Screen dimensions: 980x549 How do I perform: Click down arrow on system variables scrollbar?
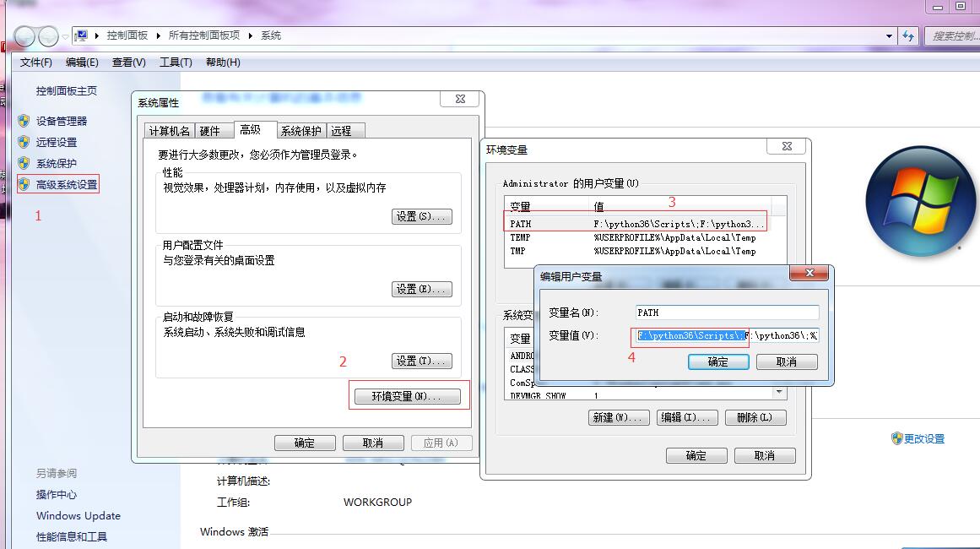781,393
